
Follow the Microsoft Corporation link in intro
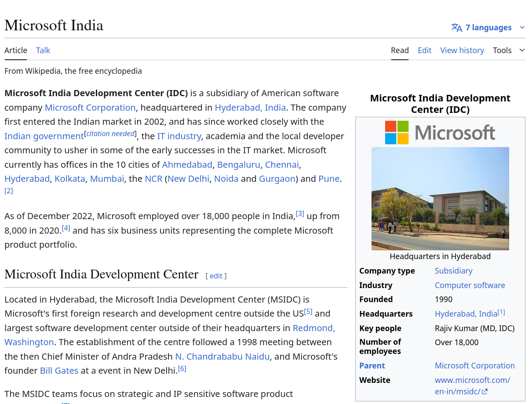coord(90,108)
